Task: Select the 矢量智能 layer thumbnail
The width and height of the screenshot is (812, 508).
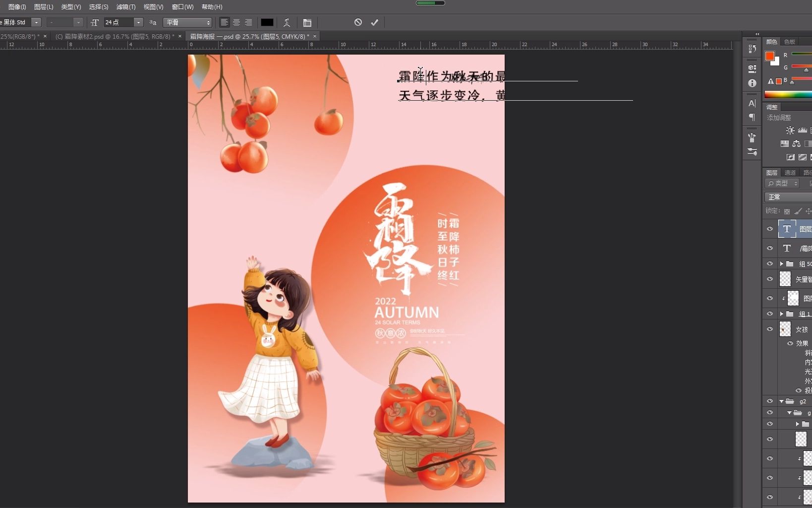Action: click(785, 279)
